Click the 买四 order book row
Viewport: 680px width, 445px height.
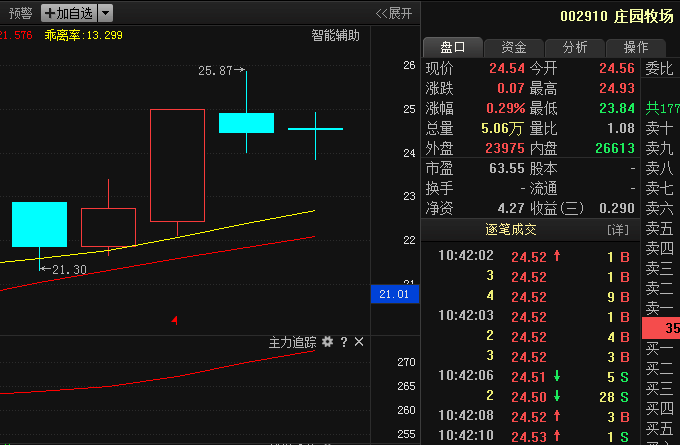[659, 408]
